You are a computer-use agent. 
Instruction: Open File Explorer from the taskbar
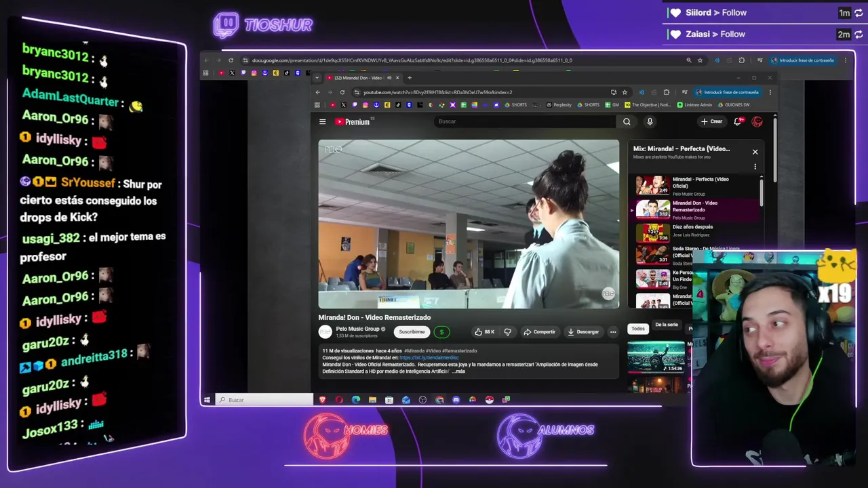click(x=372, y=400)
